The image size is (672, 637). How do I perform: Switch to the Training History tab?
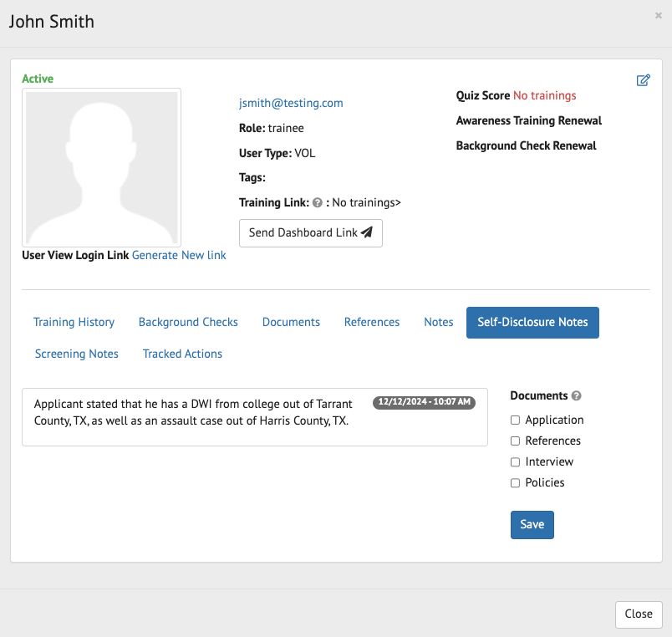74,322
